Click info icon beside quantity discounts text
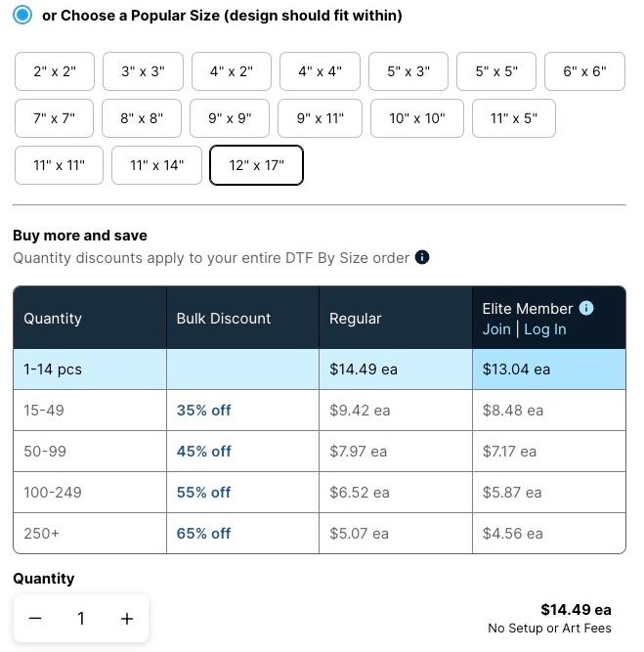Screen dimensions: 644x652 click(422, 258)
